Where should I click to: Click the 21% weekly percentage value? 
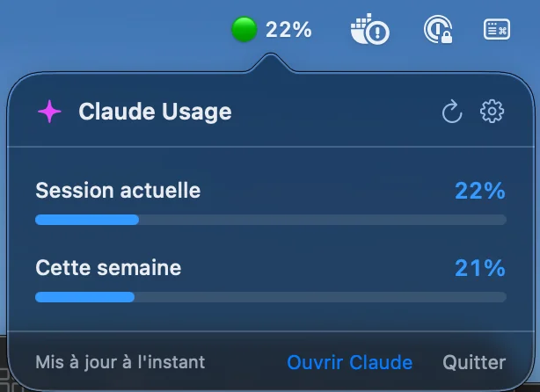point(479,268)
